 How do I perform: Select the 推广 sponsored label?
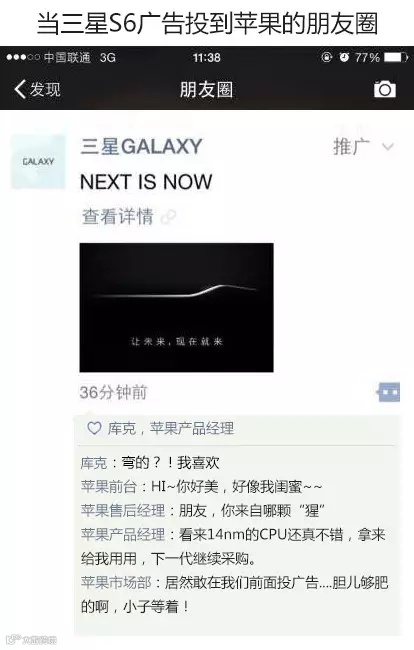coord(351,147)
